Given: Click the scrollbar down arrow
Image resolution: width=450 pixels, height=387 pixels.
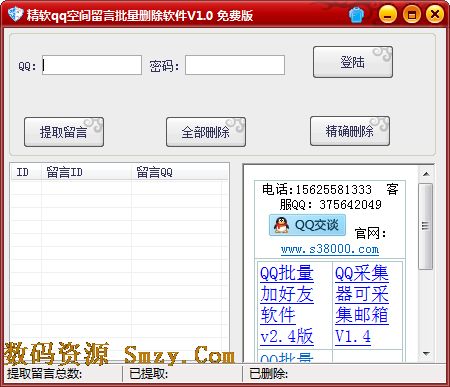Looking at the screenshot, I should point(426,353).
